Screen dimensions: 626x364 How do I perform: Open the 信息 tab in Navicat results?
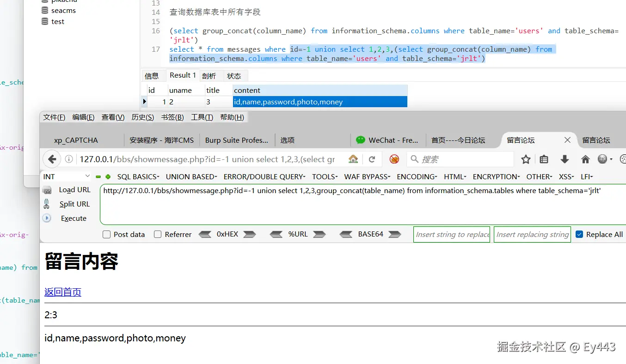152,76
